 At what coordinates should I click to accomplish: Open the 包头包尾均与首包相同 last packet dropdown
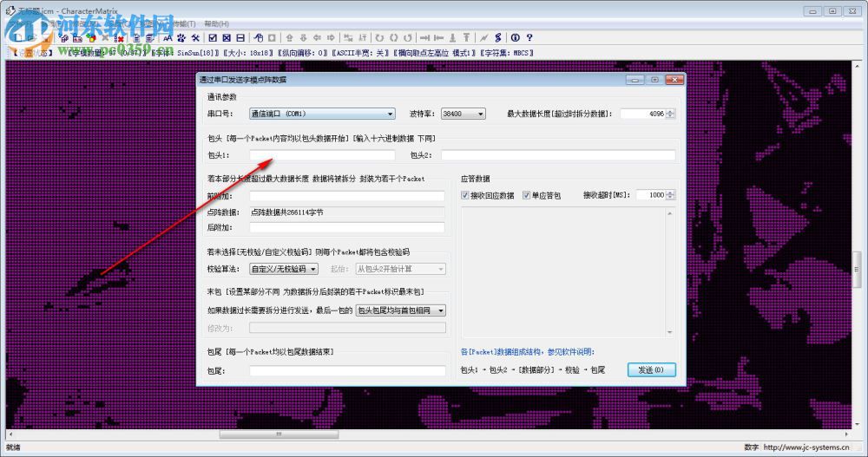401,310
